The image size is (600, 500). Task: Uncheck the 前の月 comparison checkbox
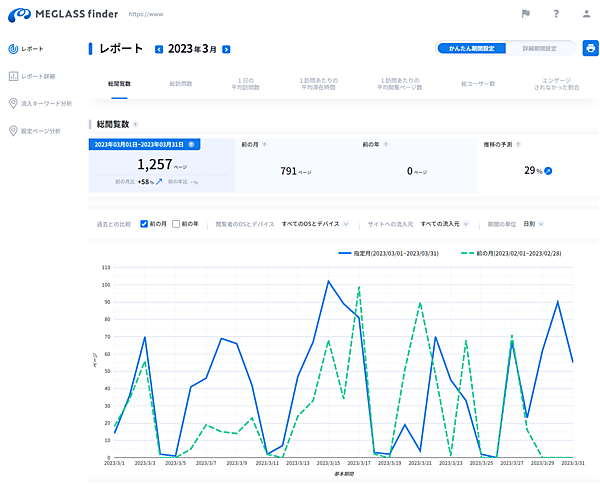145,224
